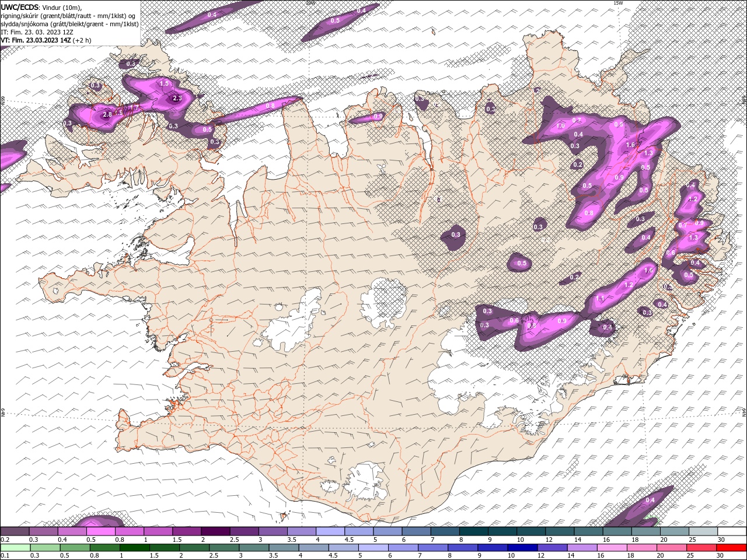
Task: Select the valid time line 'VT: Fim. 23.03.2023 14Z'
Action: click(x=36, y=40)
